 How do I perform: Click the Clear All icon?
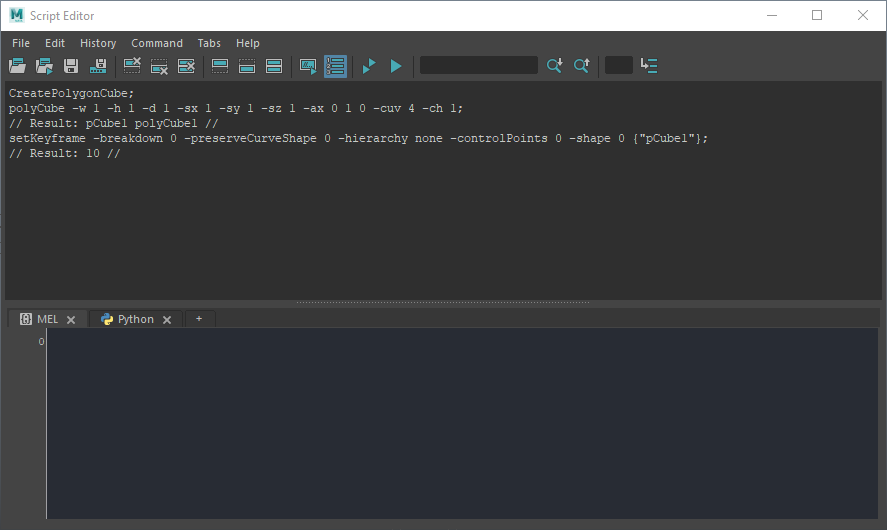click(186, 66)
